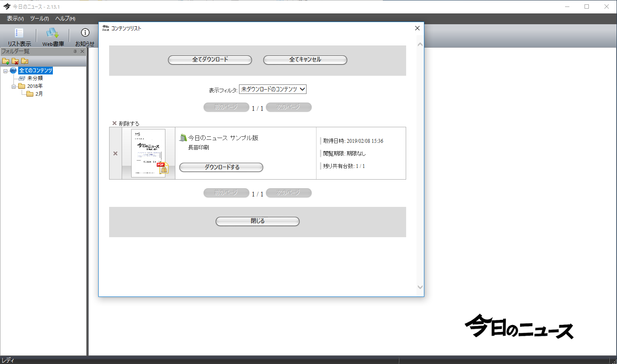Screen dimensions: 617x364
Task: Click the delete folder icon
Action: (x=15, y=61)
